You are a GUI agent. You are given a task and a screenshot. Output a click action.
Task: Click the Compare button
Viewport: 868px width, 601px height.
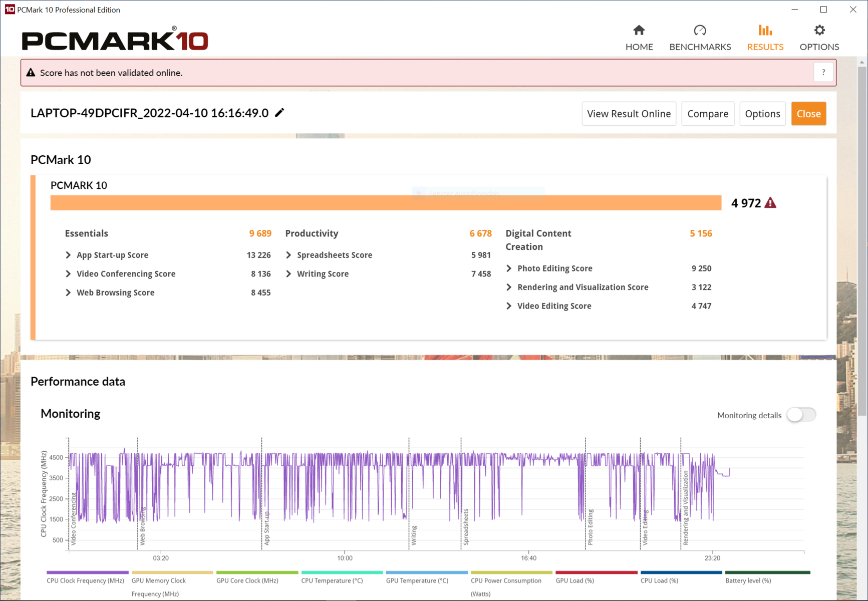[x=708, y=114]
